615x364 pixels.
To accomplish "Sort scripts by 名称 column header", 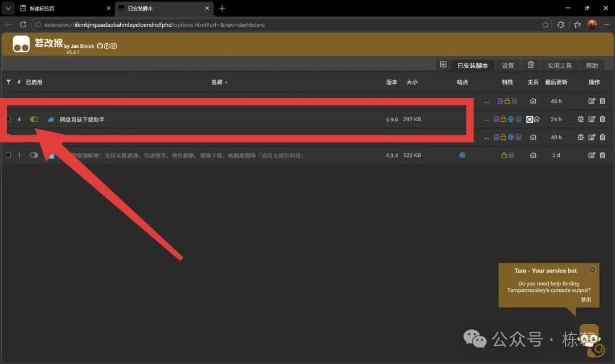I will (217, 82).
